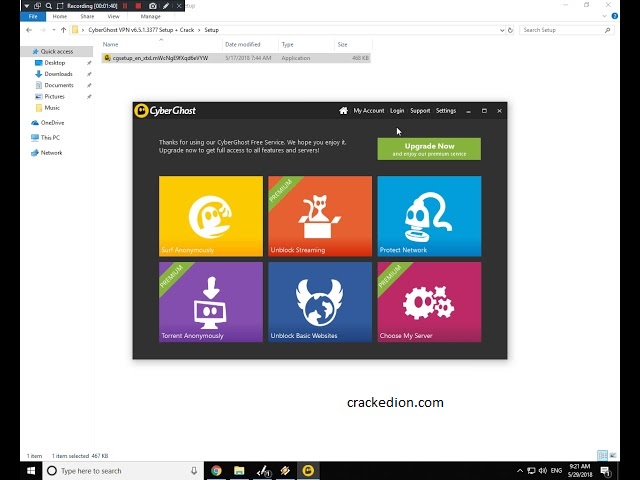The height and width of the screenshot is (480, 640).
Task: Open the Share ribbon tab
Action: pyautogui.click(x=87, y=16)
